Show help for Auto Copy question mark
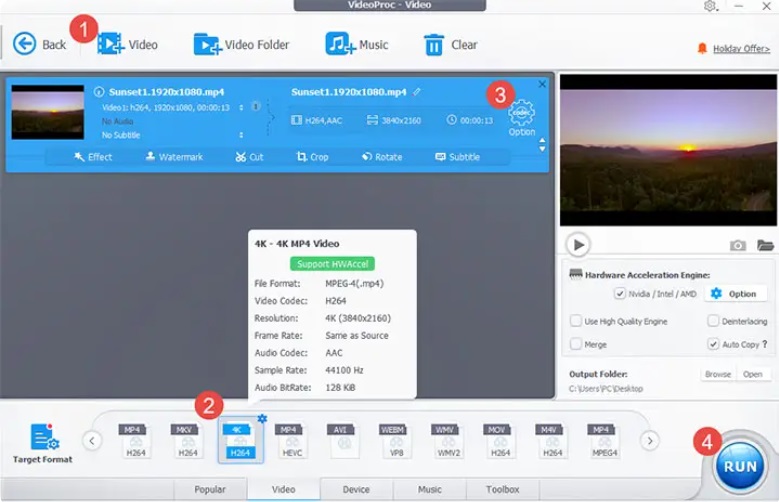The image size is (779, 502). click(x=765, y=343)
